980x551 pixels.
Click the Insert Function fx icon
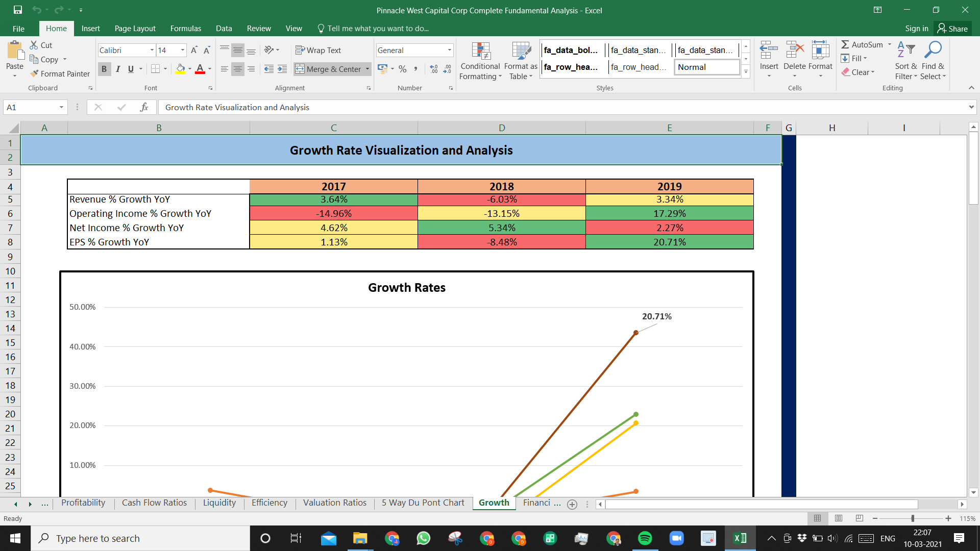tap(144, 107)
